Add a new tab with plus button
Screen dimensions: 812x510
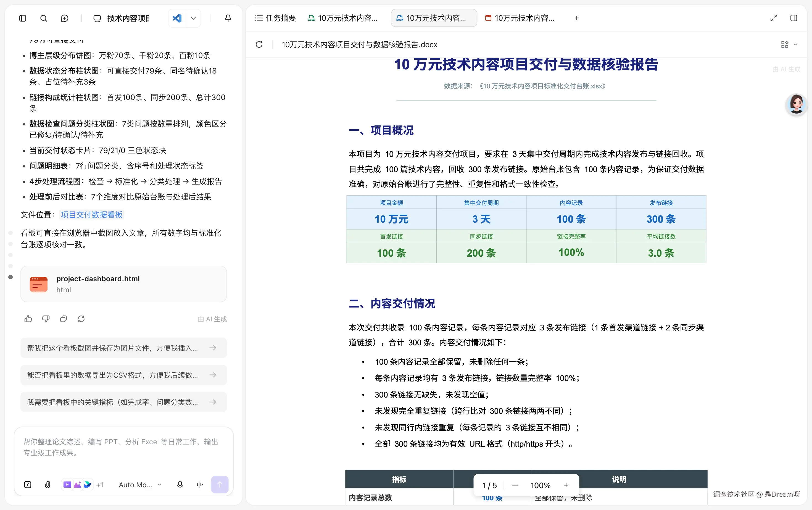point(576,18)
